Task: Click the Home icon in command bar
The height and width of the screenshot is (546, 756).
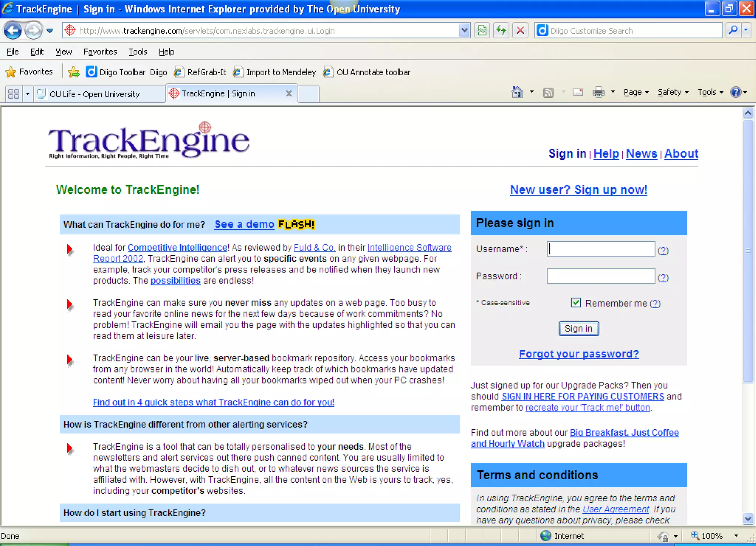Action: click(x=517, y=92)
